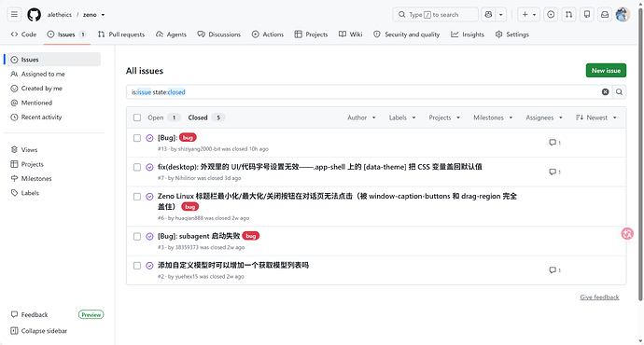Open Assigned to me in sidebar

click(54, 74)
